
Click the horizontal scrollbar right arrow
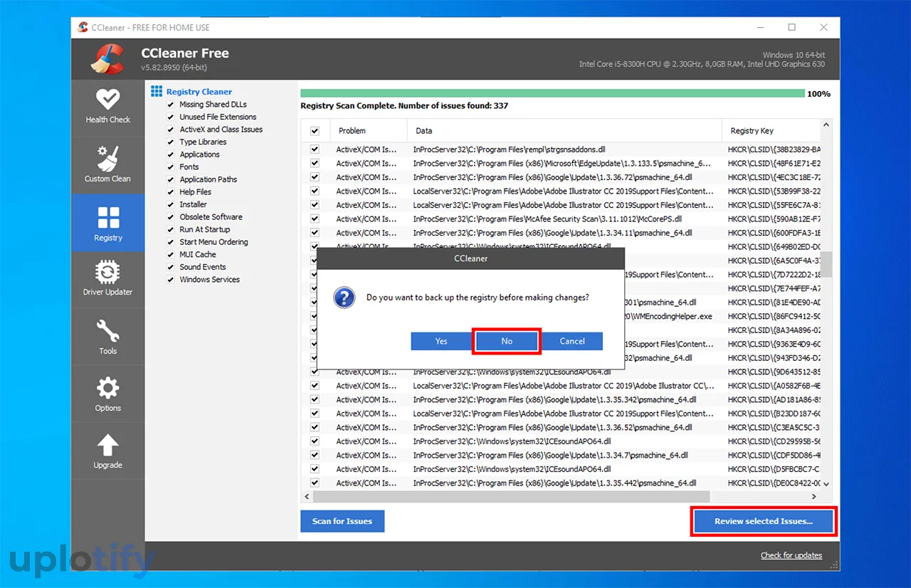pyautogui.click(x=815, y=497)
